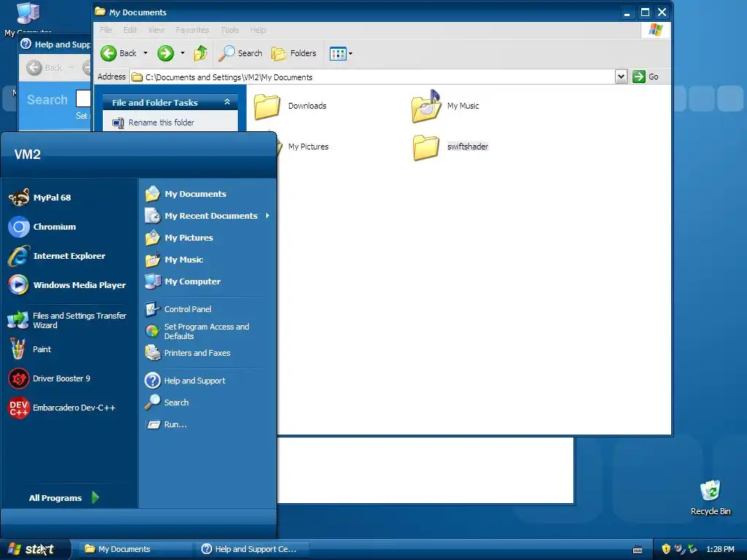Screen dimensions: 747x560
Task: Open Files and Settings Transfer Wizard
Action: [69, 321]
